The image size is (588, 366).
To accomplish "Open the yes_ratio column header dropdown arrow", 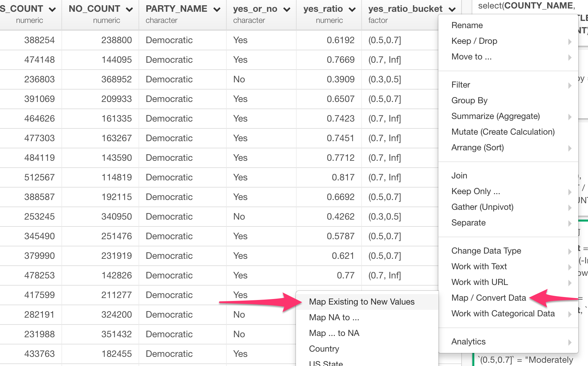I will pyautogui.click(x=352, y=9).
